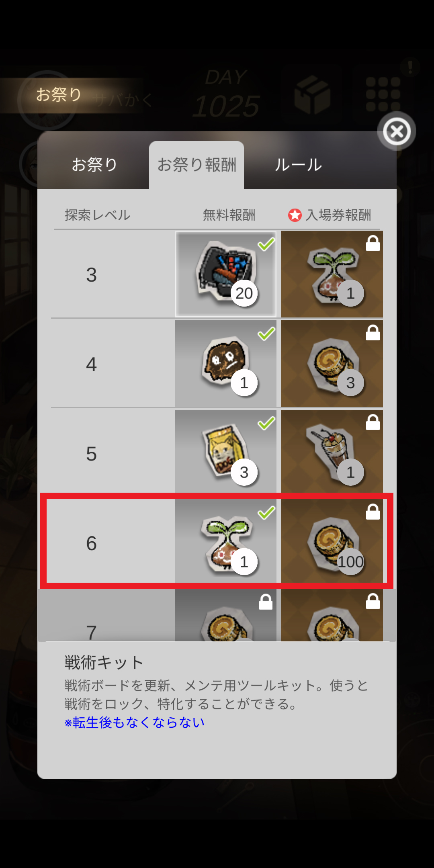Click the green checkmark on level 6 reward
The height and width of the screenshot is (868, 434).
click(266, 512)
